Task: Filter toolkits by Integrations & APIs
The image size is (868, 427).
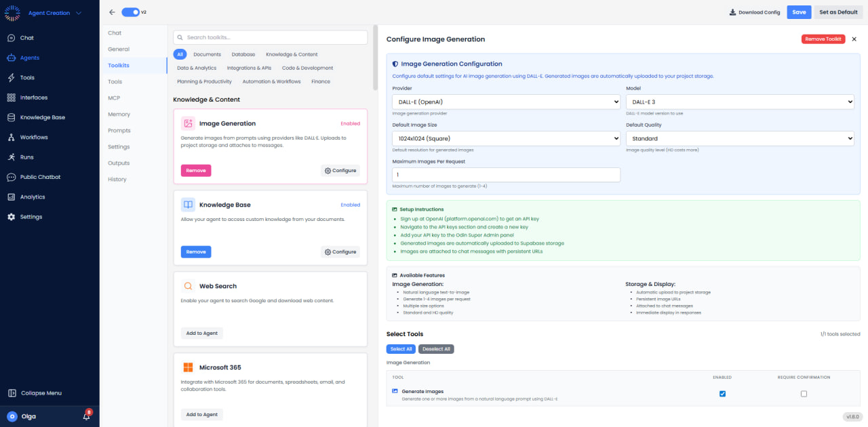Action: point(249,68)
